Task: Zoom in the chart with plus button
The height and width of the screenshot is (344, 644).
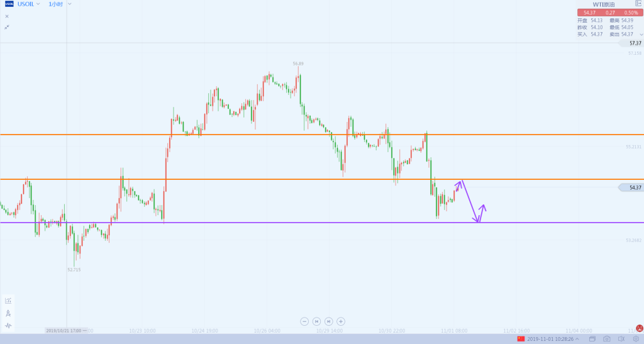Action: tap(340, 321)
